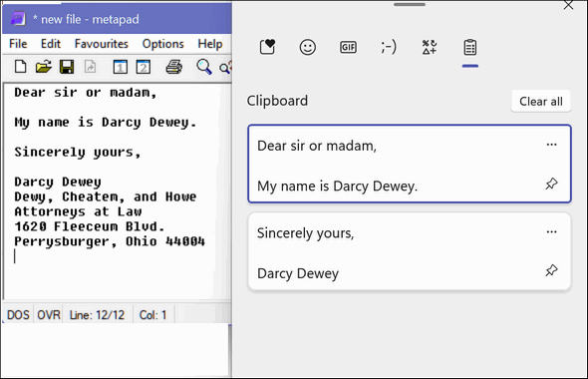Click the OVR overwrite mode indicator
588x379 pixels.
(x=49, y=315)
